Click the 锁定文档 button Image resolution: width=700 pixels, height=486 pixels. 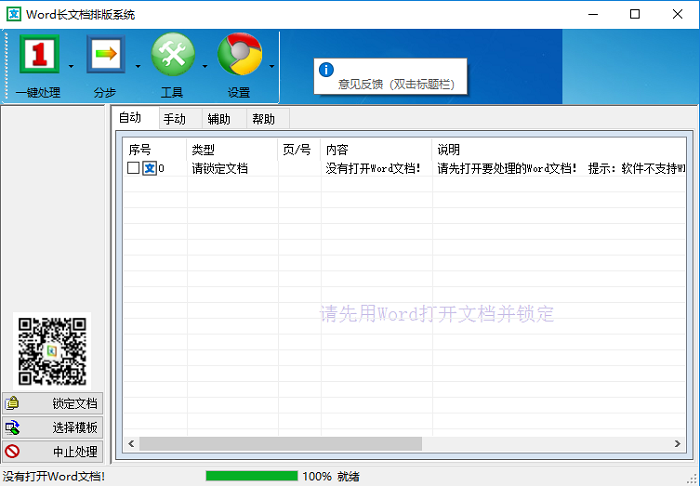[x=53, y=403]
